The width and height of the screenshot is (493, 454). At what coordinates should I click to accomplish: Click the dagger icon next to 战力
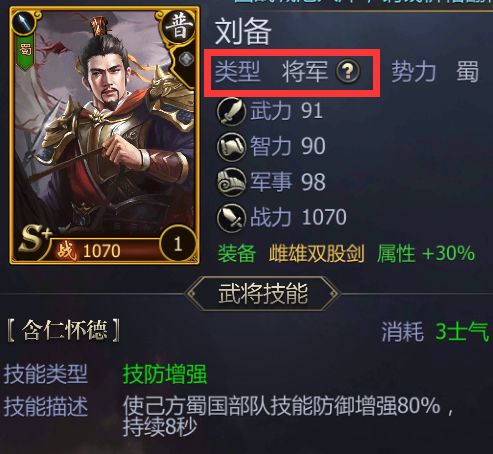[x=231, y=217]
